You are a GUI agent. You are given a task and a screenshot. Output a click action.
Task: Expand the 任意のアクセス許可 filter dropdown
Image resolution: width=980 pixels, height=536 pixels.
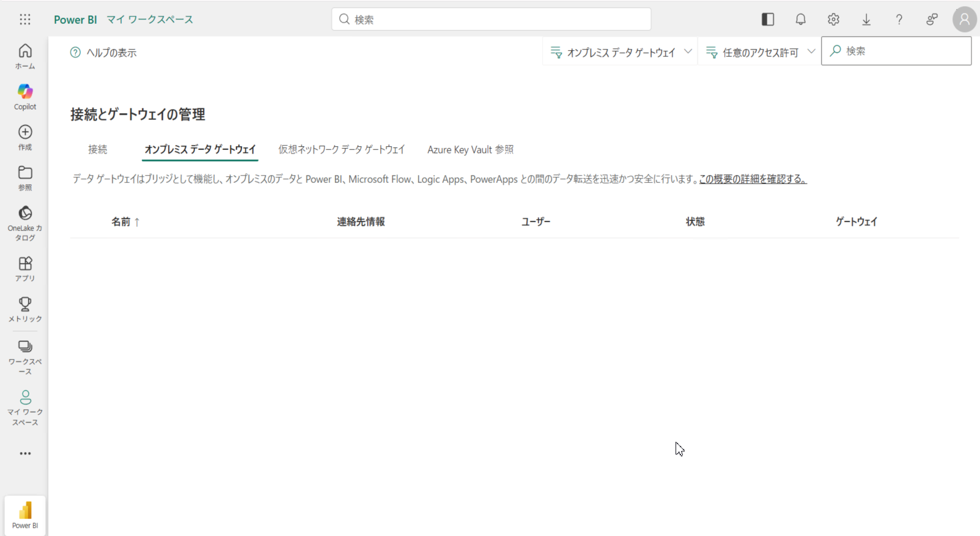click(x=760, y=52)
